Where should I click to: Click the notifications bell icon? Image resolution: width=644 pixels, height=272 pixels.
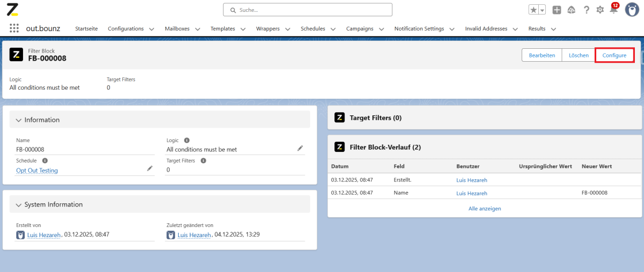[613, 10]
